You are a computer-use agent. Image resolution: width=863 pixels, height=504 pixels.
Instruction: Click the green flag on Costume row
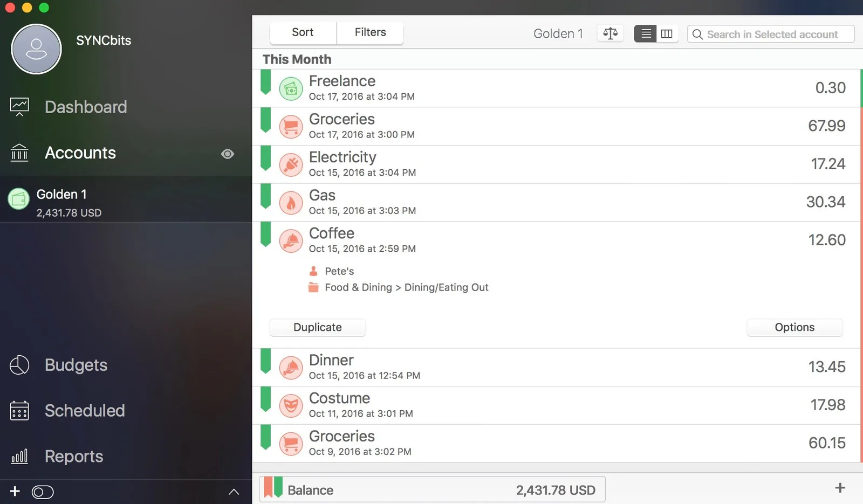[265, 399]
